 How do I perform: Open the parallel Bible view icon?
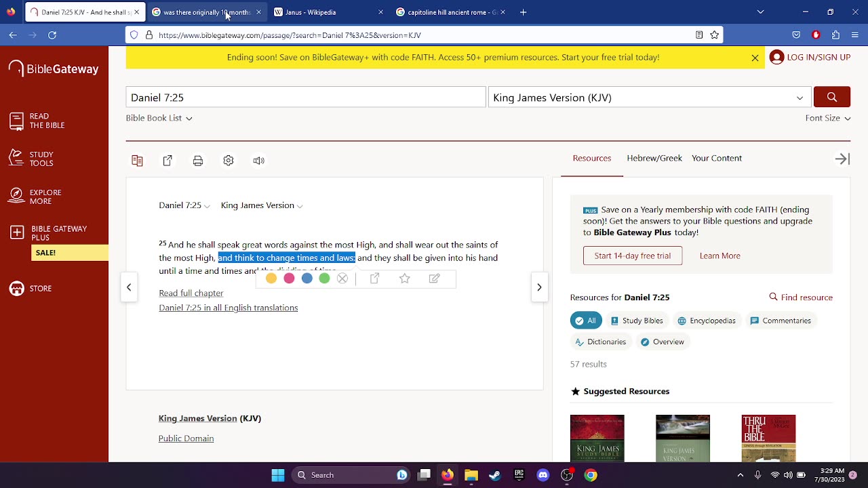click(137, 161)
